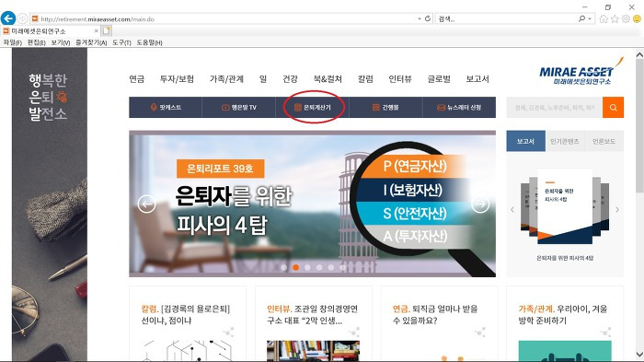Switch to the 보고서 sidebar tab

[x=525, y=141]
